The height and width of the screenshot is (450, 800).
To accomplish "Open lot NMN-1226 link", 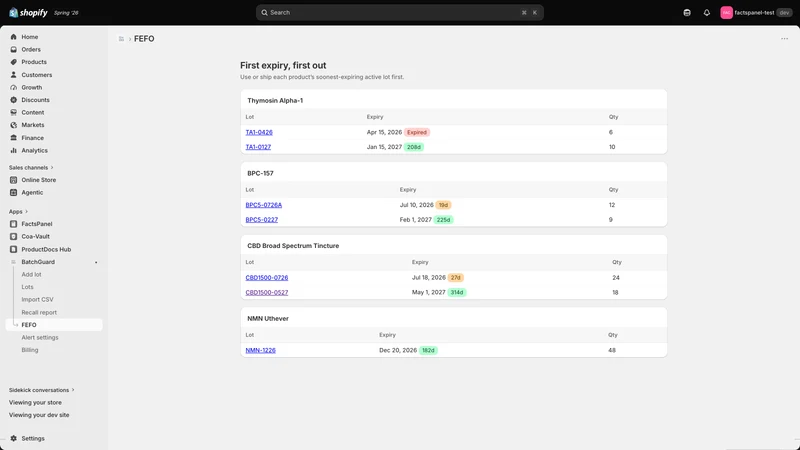I will [x=261, y=351].
